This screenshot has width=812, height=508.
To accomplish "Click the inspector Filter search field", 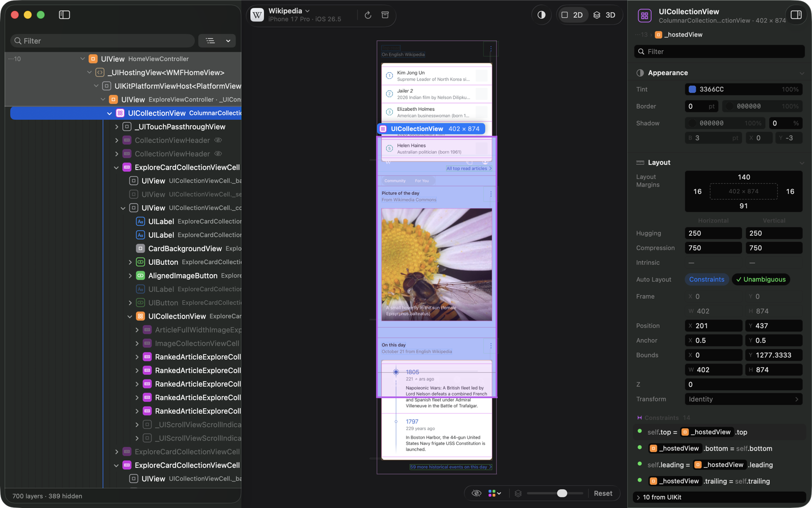I will coord(720,51).
